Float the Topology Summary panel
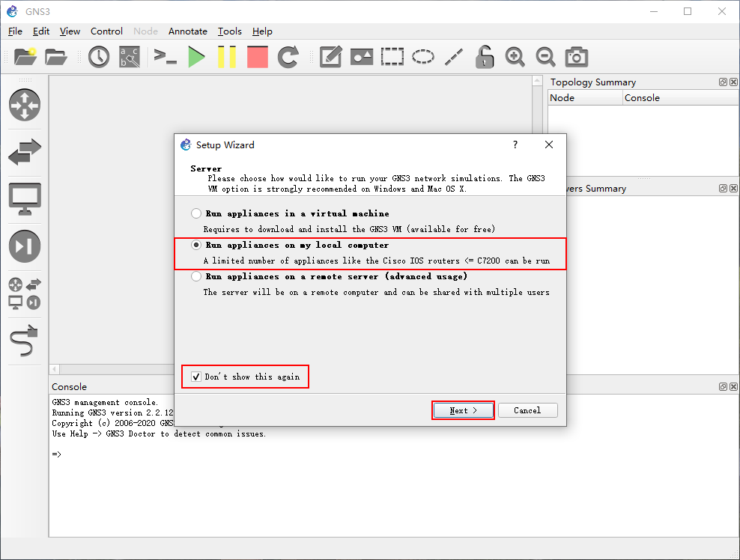This screenshot has width=740, height=560. click(x=723, y=82)
